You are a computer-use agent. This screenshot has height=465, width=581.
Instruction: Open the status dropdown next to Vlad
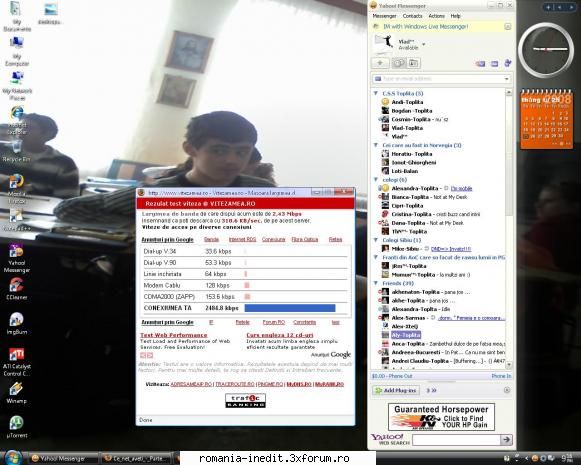point(424,44)
